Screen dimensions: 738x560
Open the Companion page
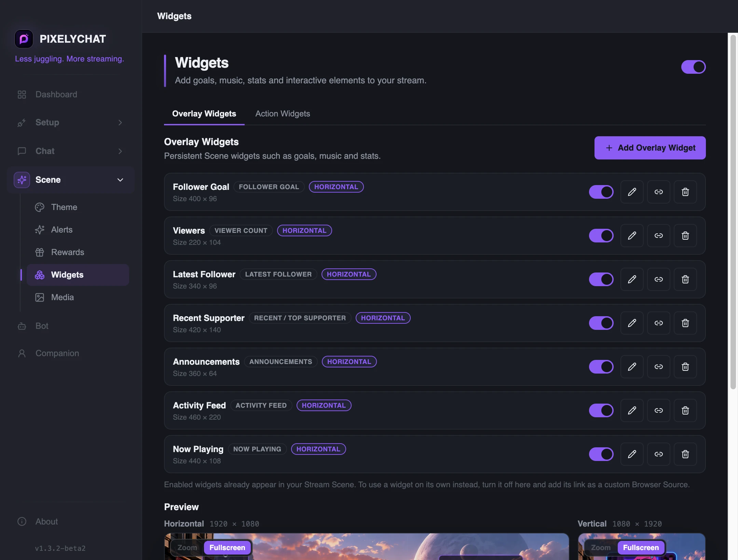click(71, 353)
